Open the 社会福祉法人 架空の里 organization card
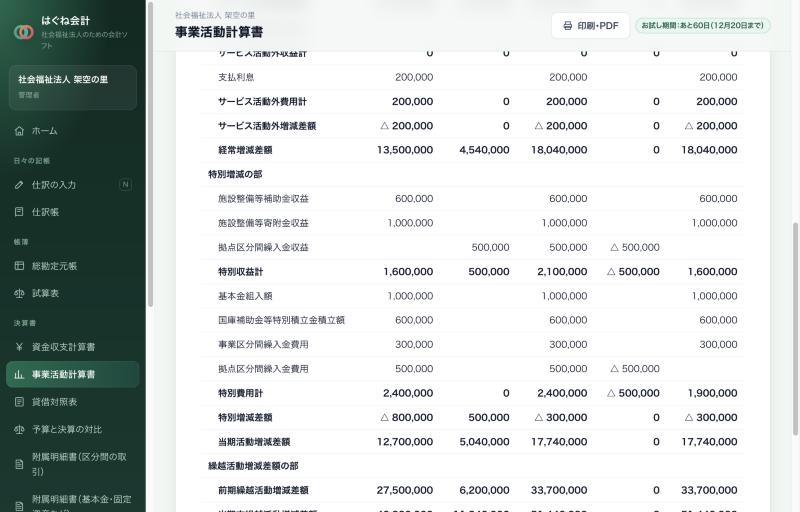Screen dimensions: 800x512 click(72, 87)
